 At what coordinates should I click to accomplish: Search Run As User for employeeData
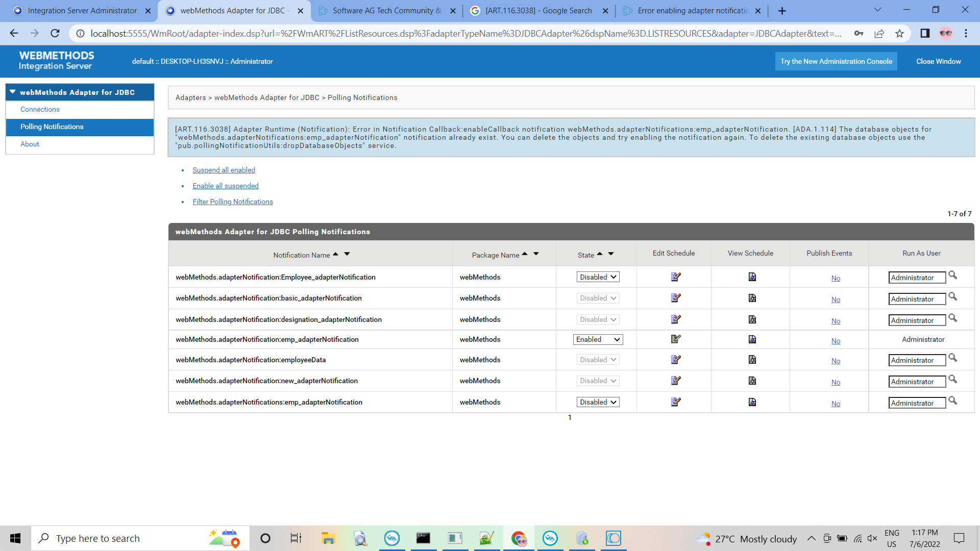click(x=952, y=358)
